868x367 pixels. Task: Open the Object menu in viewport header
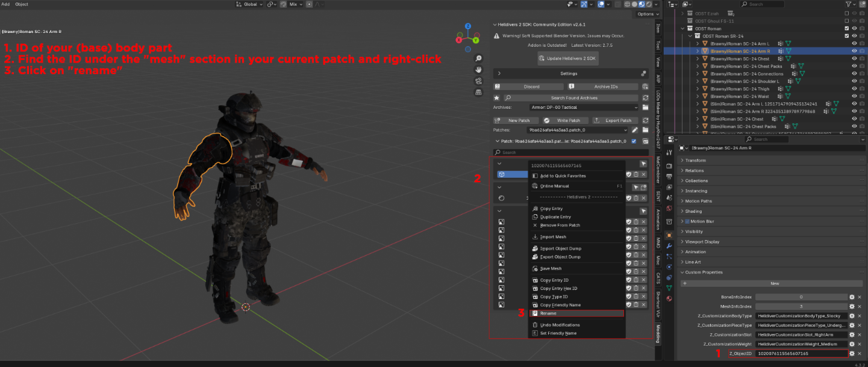(22, 4)
